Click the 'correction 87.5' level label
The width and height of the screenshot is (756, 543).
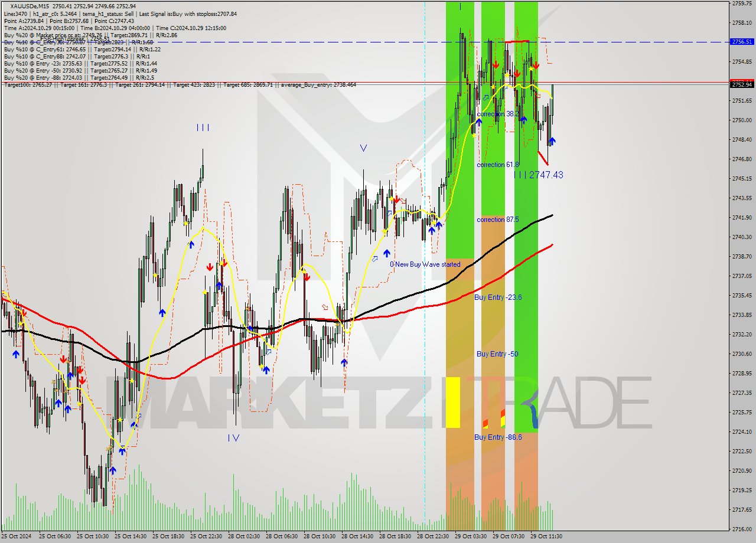(498, 220)
